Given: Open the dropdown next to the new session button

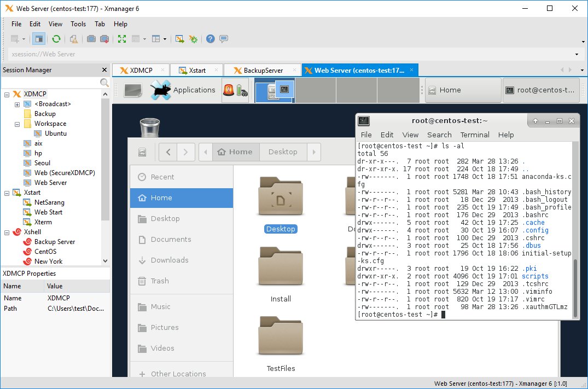Looking at the screenshot, I should coord(24,38).
